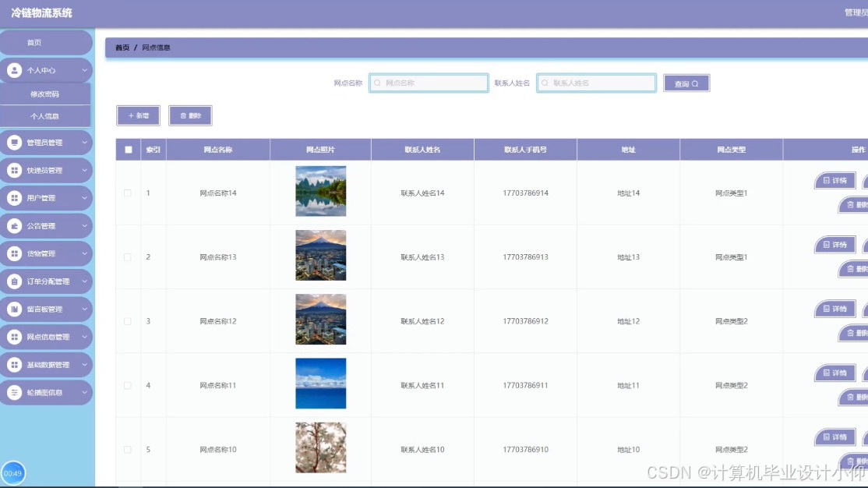Viewport: 868px width, 488px height.
Task: Expand the 网点信息管理 chevron
Action: pyautogui.click(x=85, y=337)
